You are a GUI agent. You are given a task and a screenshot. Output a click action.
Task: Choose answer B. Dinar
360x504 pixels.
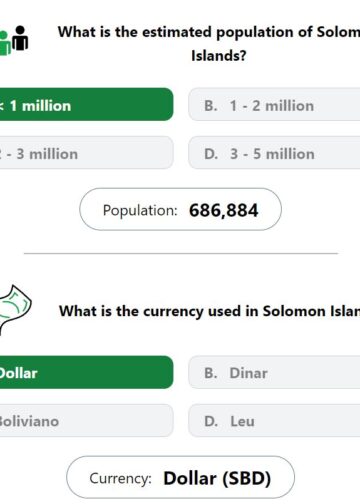pos(274,372)
